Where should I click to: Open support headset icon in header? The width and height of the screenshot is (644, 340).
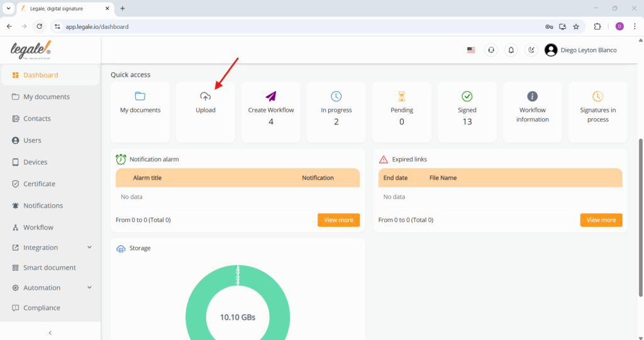tap(491, 50)
